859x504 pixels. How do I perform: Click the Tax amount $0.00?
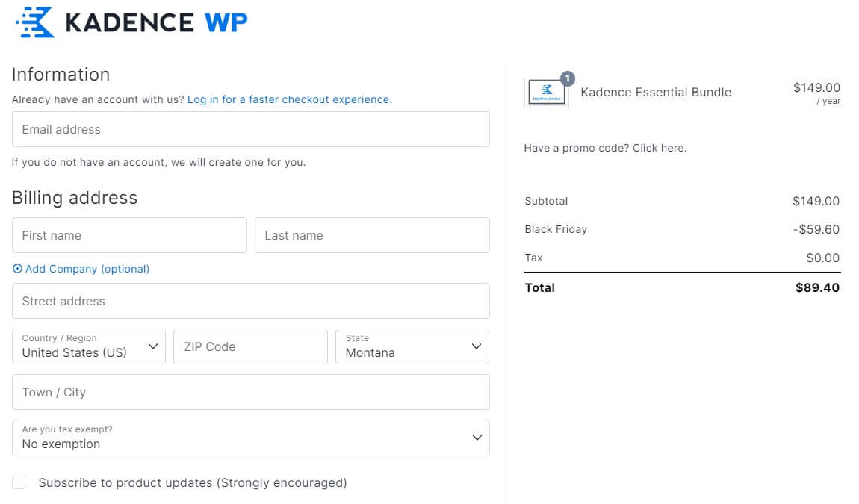(x=823, y=258)
